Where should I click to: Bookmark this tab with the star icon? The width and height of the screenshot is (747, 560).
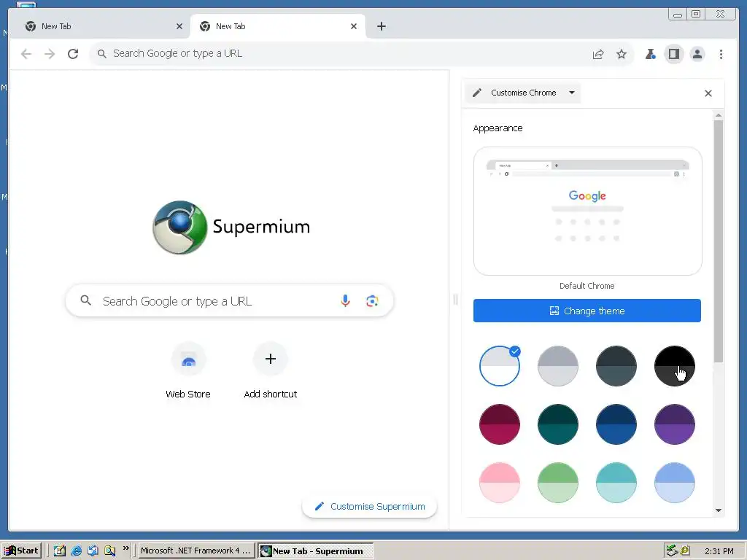tap(622, 54)
